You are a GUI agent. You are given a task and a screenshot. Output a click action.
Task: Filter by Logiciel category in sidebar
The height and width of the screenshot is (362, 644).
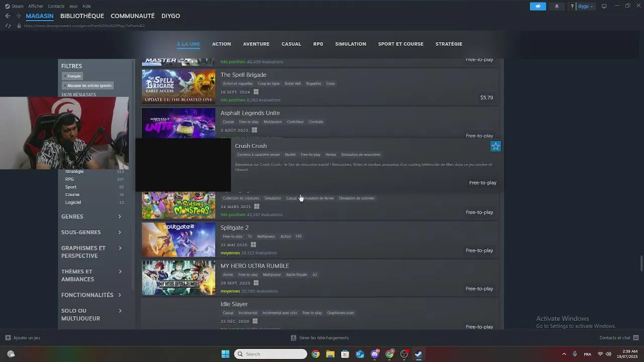(73, 202)
